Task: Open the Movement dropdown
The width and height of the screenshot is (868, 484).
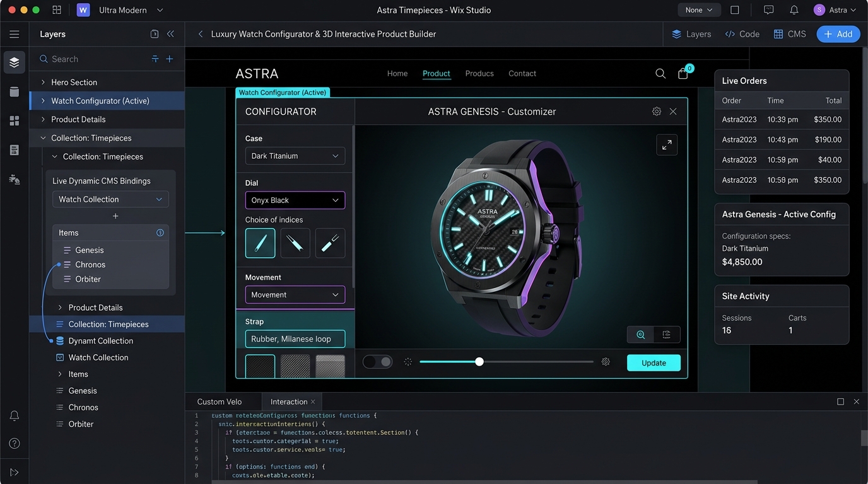Action: coord(295,294)
